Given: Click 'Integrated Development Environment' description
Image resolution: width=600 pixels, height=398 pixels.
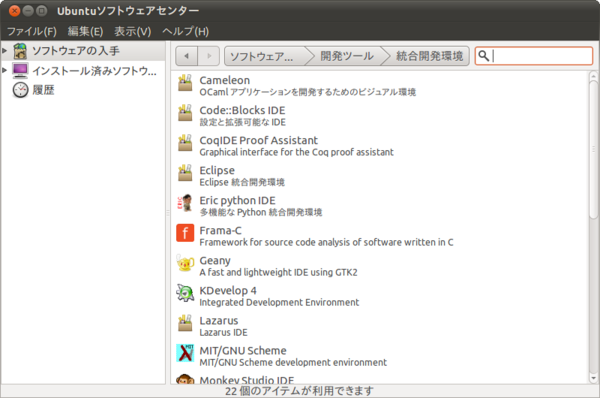Looking at the screenshot, I should [x=279, y=302].
